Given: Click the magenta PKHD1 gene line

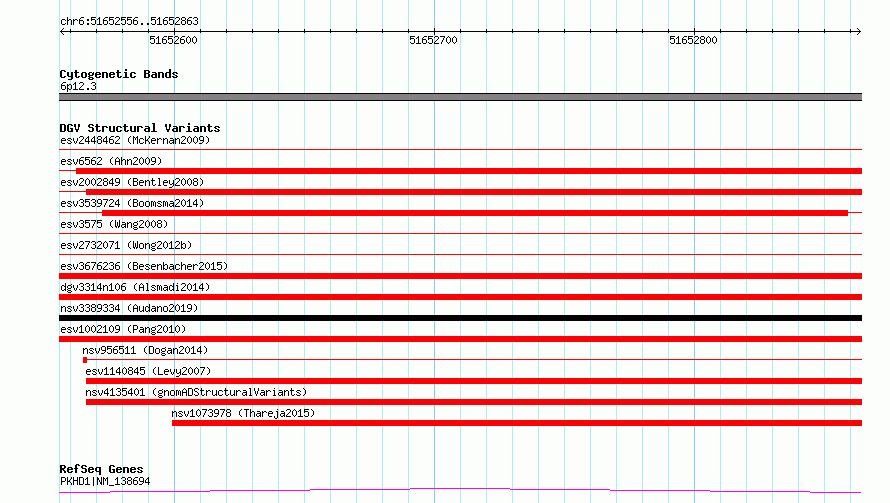Looking at the screenshot, I should pyautogui.click(x=460, y=491).
